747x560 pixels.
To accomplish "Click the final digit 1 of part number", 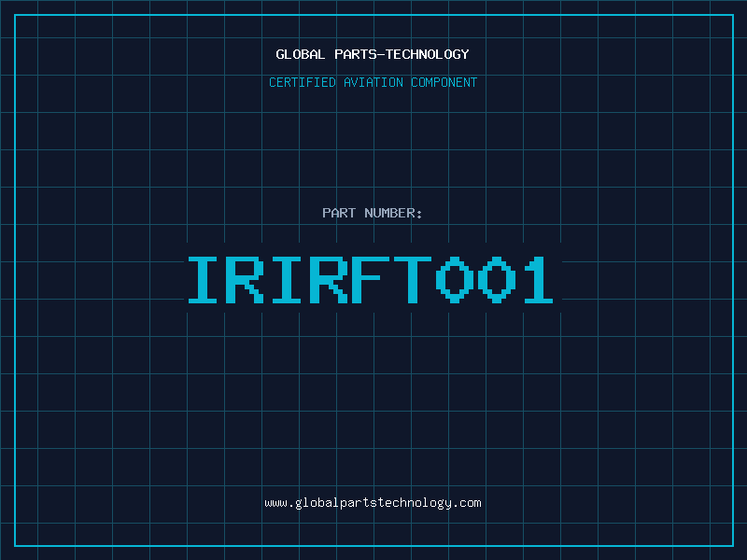I will (x=536, y=280).
